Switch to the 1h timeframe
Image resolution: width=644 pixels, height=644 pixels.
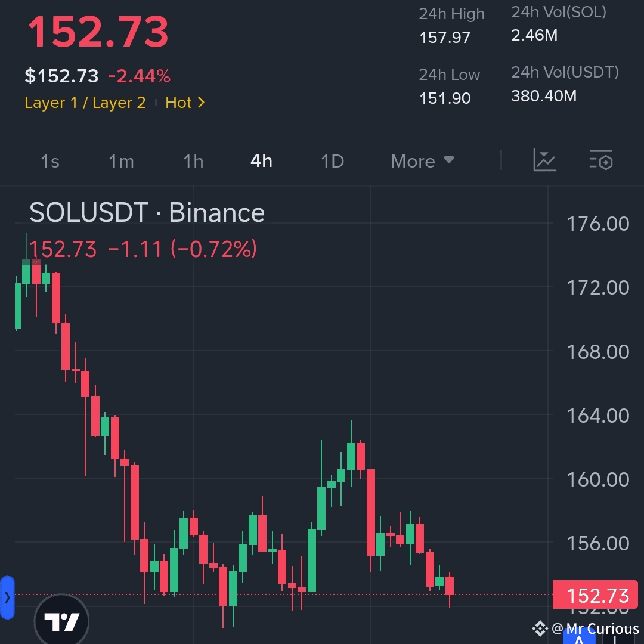[193, 161]
